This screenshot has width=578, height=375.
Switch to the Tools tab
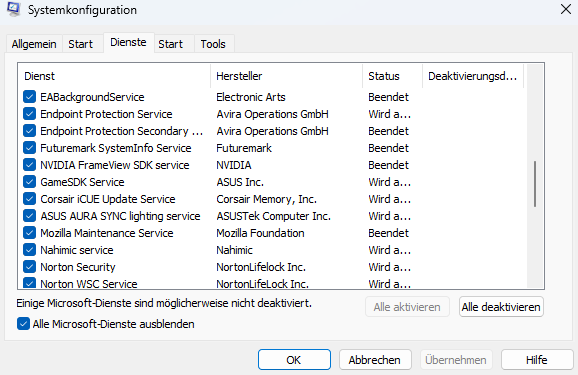(x=213, y=44)
